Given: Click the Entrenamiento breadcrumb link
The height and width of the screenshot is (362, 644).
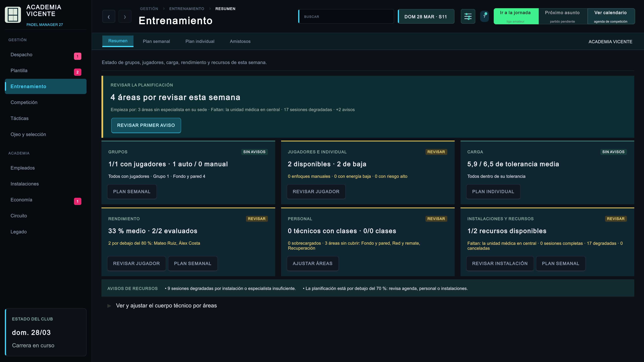Looking at the screenshot, I should (x=187, y=9).
